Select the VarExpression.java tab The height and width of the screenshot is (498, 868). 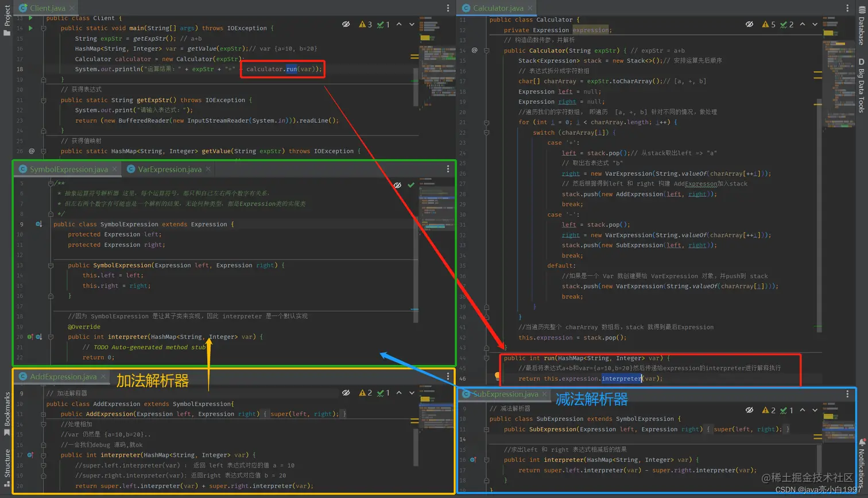coord(170,169)
